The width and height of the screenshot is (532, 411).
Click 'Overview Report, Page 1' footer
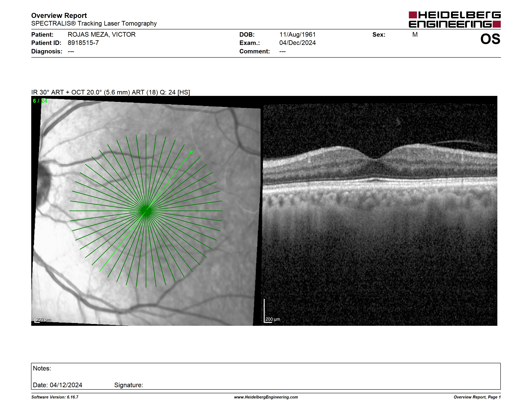pyautogui.click(x=477, y=397)
